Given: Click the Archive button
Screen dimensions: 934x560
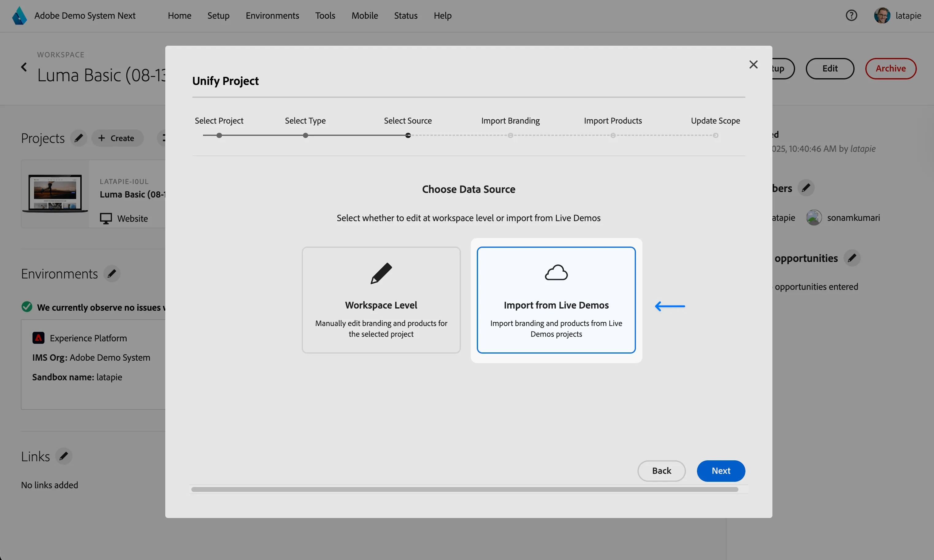Looking at the screenshot, I should (891, 68).
